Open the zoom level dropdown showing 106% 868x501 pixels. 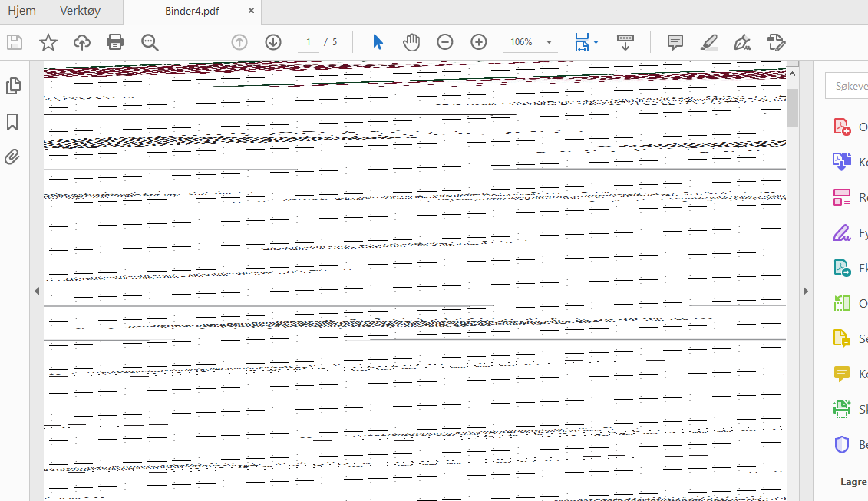(x=530, y=42)
